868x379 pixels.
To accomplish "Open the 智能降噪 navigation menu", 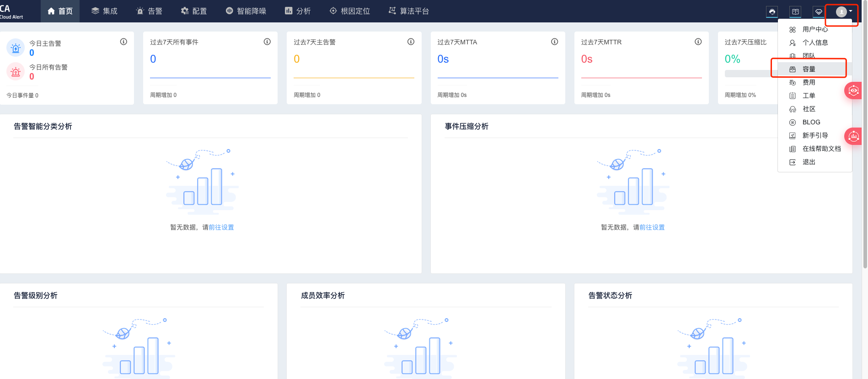I will tap(246, 11).
